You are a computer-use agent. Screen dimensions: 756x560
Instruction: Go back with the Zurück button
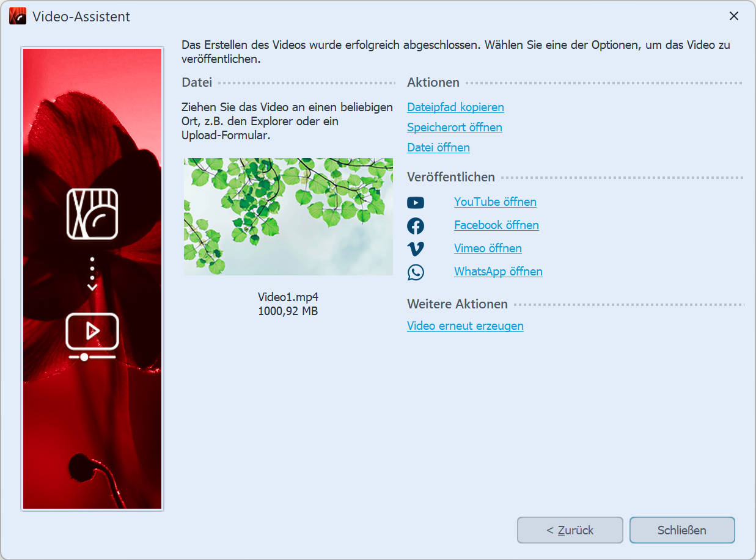pos(570,530)
